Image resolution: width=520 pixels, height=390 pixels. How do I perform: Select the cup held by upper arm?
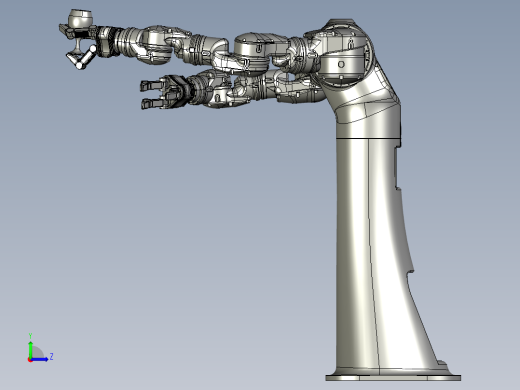point(80,19)
